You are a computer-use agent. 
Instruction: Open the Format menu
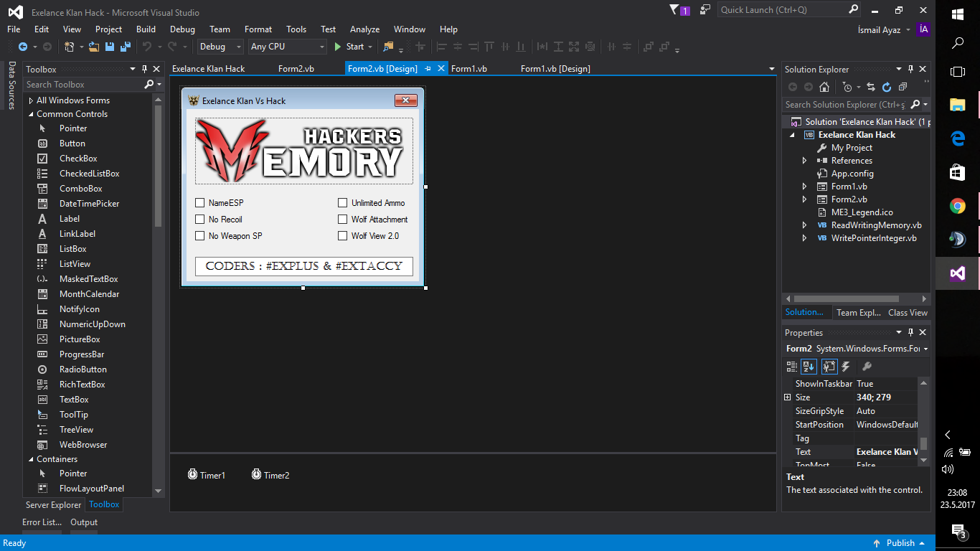pyautogui.click(x=258, y=29)
